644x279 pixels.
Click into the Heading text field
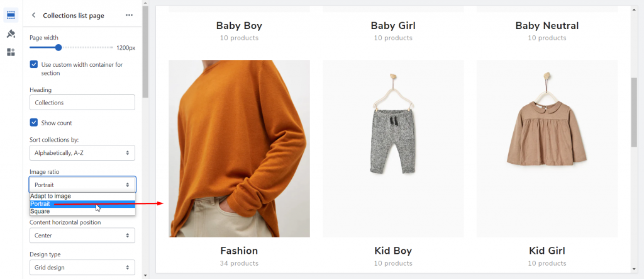click(x=82, y=103)
